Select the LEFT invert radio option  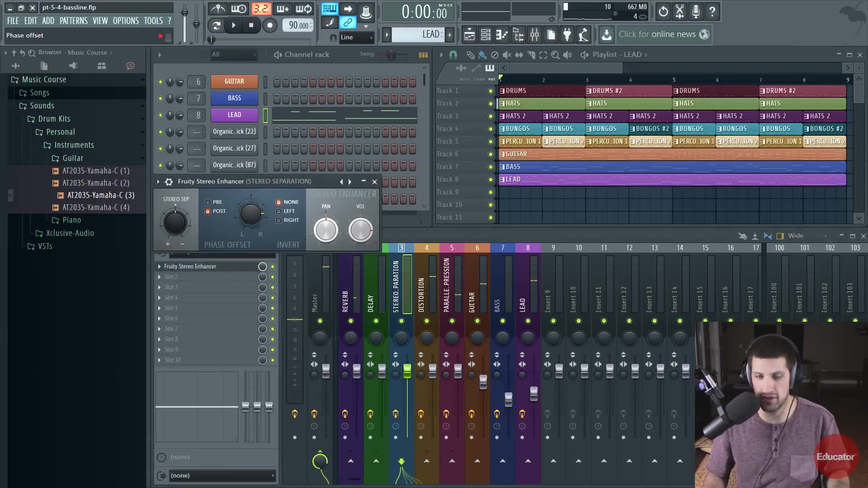(x=279, y=211)
